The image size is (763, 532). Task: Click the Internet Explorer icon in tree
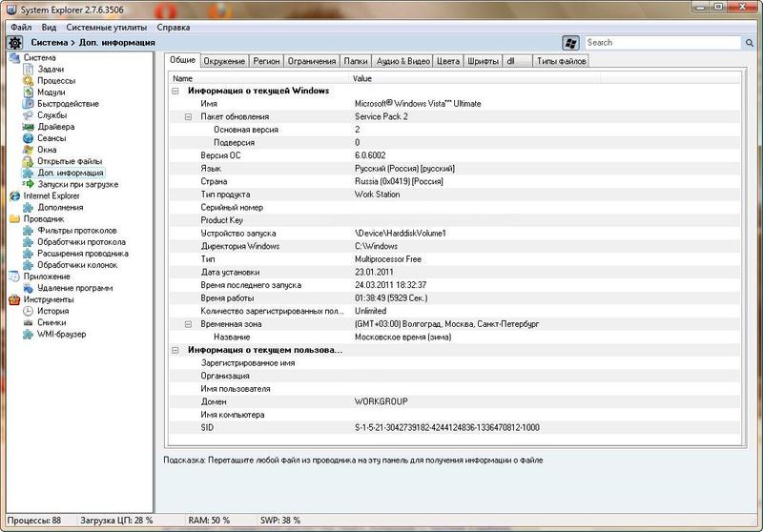pos(14,196)
